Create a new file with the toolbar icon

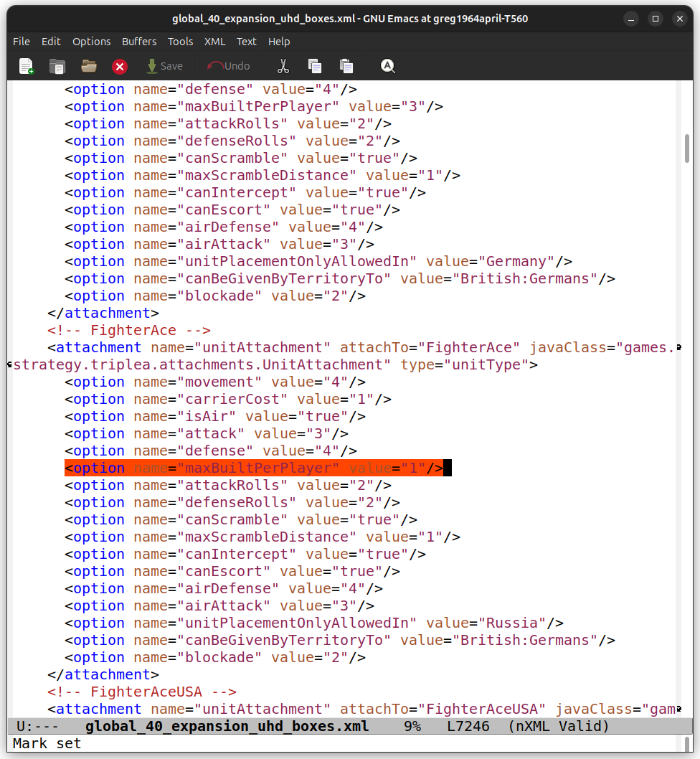26,65
